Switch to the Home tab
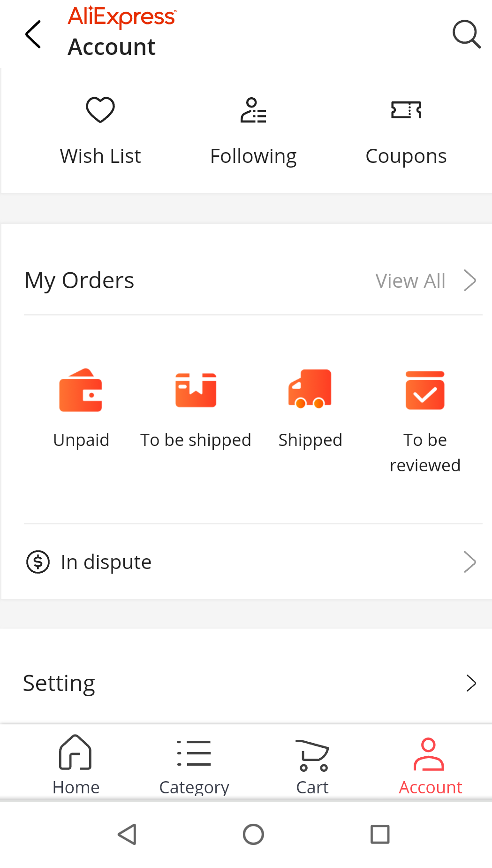492x868 pixels. (76, 765)
